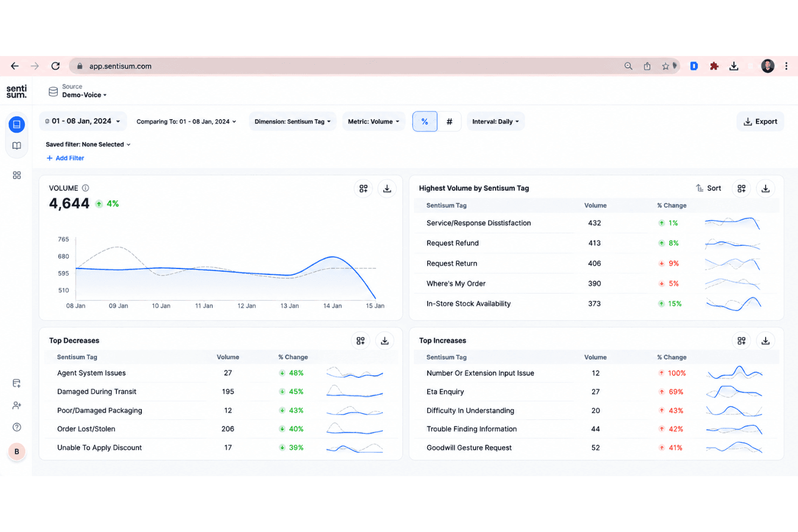Screen dimensions: 798x532
Task: Expand Dimension: Sentisum Tag dropdown
Action: [293, 121]
